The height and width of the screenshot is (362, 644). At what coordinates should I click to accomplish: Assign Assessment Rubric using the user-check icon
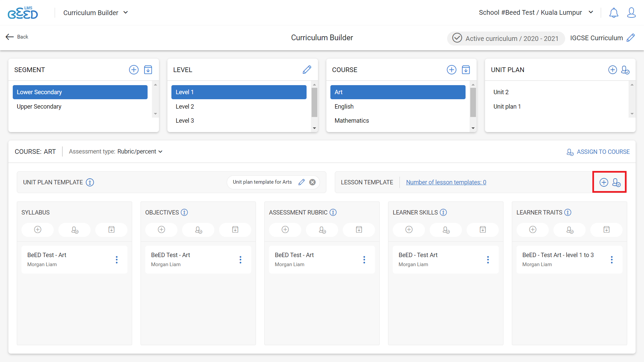click(x=322, y=230)
